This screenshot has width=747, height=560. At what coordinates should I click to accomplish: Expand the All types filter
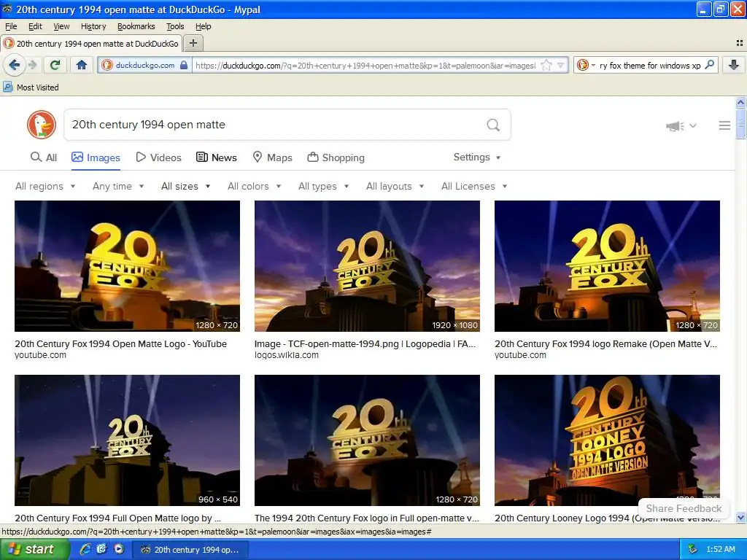click(x=323, y=186)
